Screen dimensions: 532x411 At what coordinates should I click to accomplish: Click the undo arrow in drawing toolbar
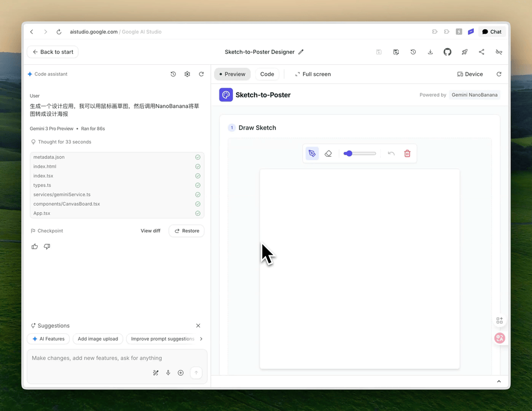[391, 153]
